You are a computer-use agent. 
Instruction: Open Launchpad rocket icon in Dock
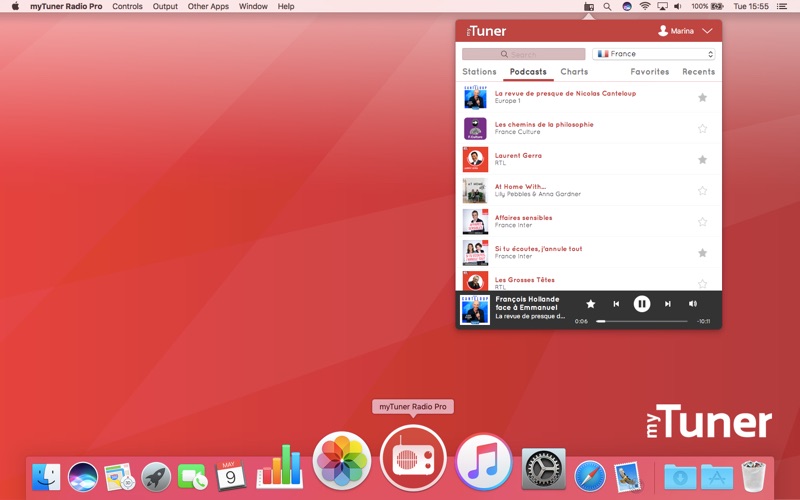(156, 477)
